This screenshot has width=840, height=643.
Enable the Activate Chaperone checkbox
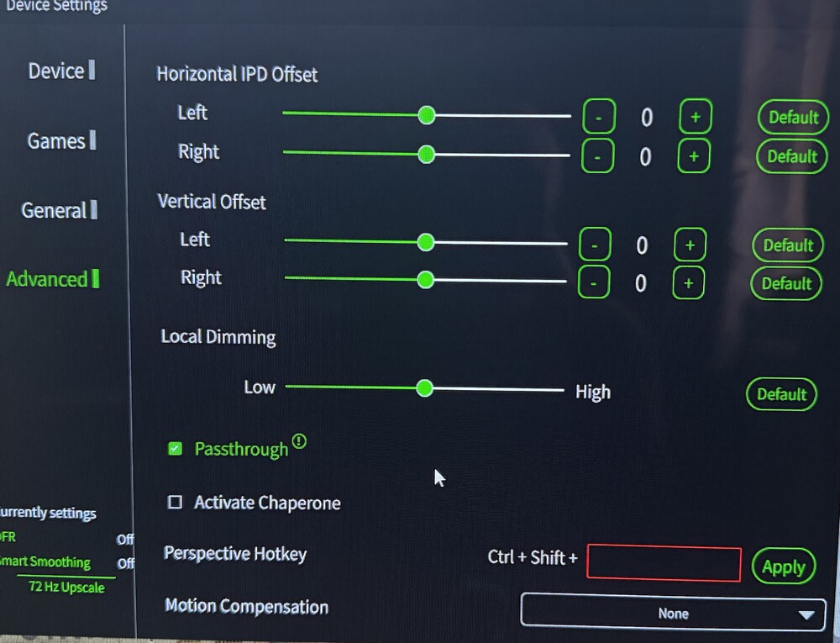(175, 502)
